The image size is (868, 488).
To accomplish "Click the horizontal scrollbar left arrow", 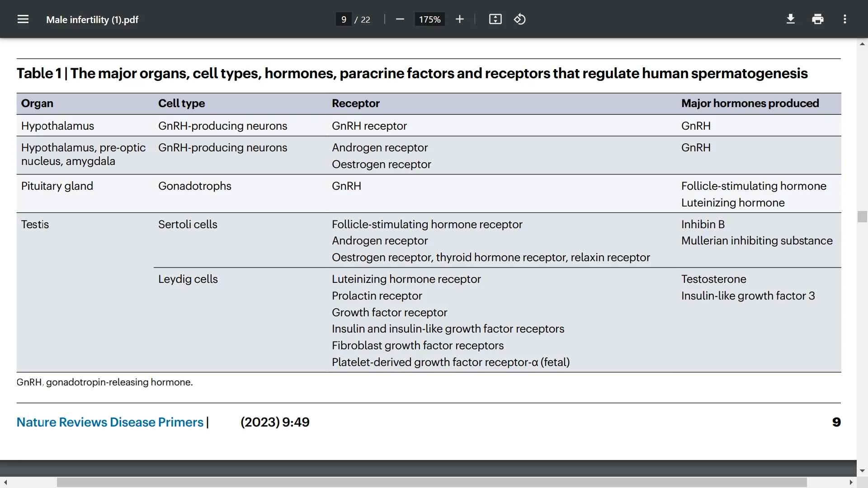I will click(5, 483).
